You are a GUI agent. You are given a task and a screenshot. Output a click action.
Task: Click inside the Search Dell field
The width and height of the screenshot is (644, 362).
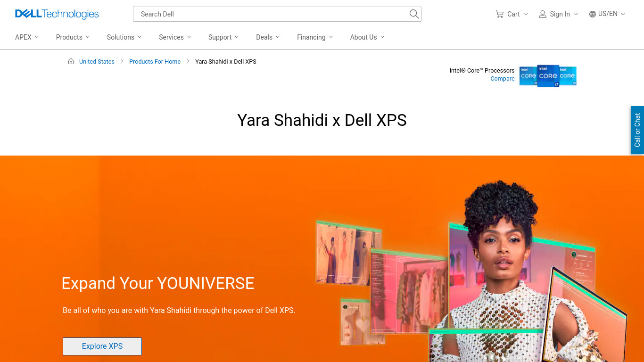pyautogui.click(x=271, y=14)
